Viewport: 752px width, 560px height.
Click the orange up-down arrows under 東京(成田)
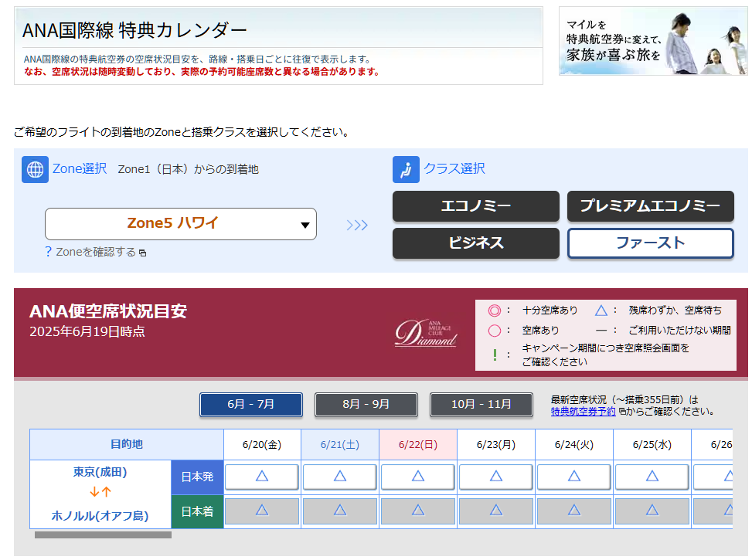pyautogui.click(x=100, y=491)
